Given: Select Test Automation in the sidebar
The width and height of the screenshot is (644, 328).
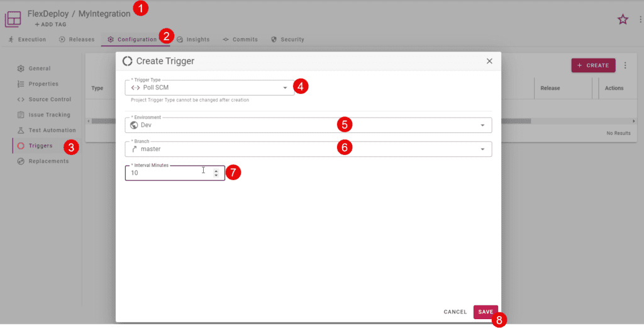Looking at the screenshot, I should point(47,130).
